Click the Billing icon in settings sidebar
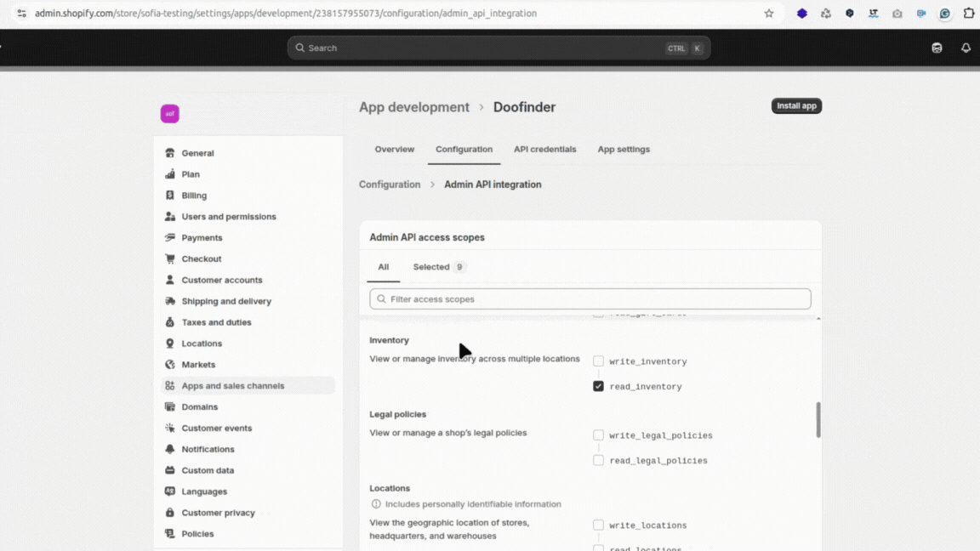This screenshot has width=980, height=551. [170, 196]
